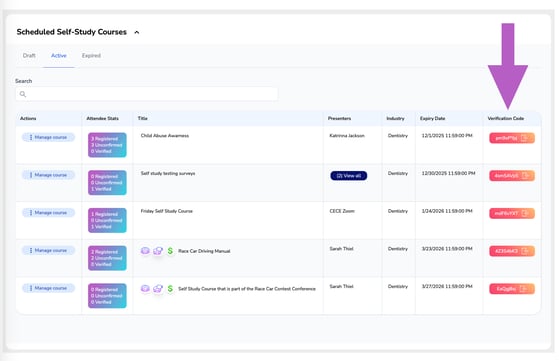Click the Industry column header

(x=395, y=118)
